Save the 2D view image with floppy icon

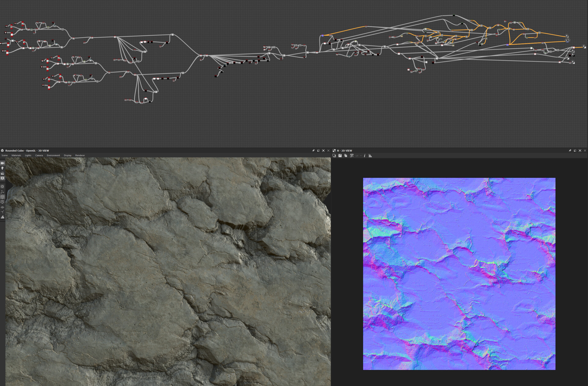(x=340, y=156)
